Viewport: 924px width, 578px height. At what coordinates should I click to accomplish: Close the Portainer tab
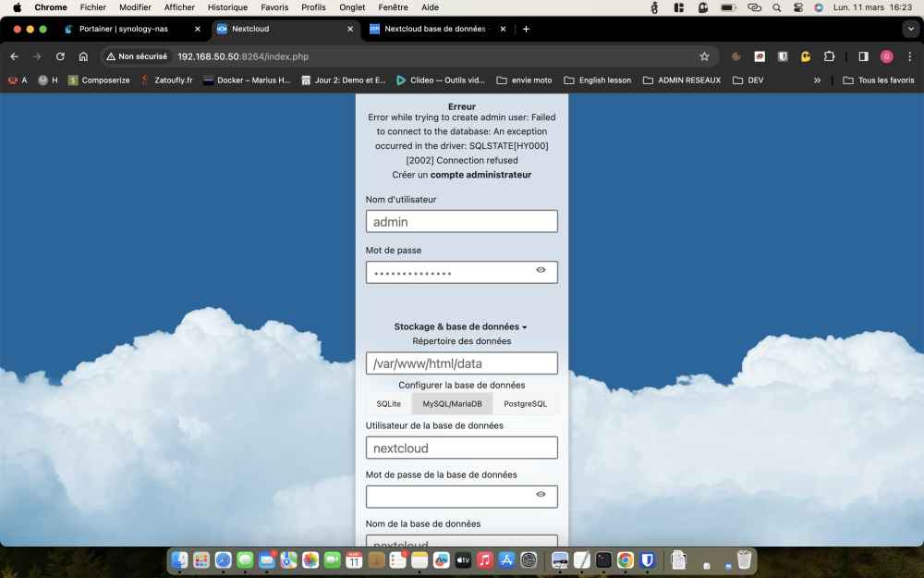(x=198, y=29)
